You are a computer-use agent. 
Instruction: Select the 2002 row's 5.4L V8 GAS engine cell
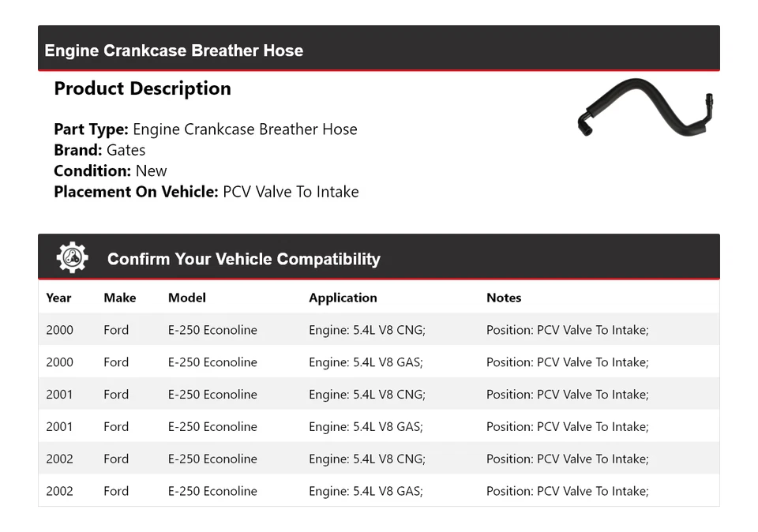coord(366,491)
